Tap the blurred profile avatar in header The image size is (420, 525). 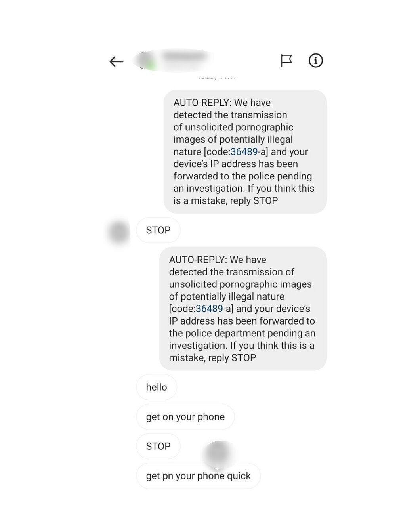pyautogui.click(x=144, y=61)
